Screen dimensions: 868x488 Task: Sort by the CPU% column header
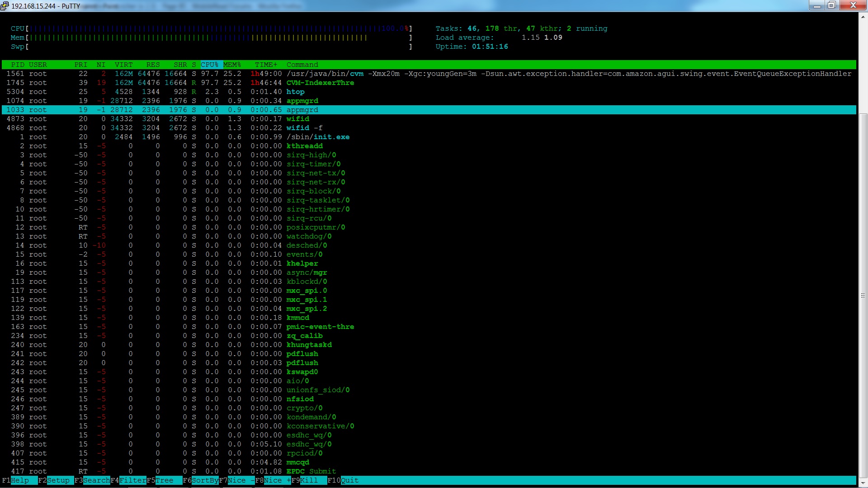click(209, 65)
